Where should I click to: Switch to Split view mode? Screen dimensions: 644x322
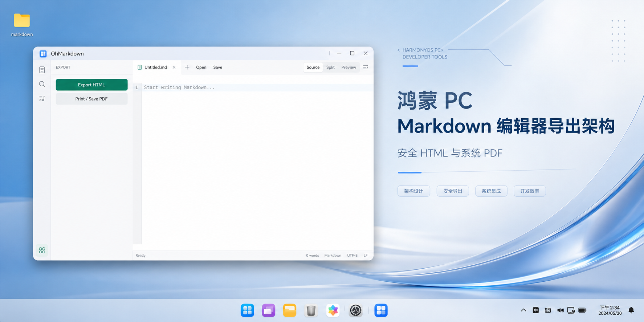(x=330, y=68)
